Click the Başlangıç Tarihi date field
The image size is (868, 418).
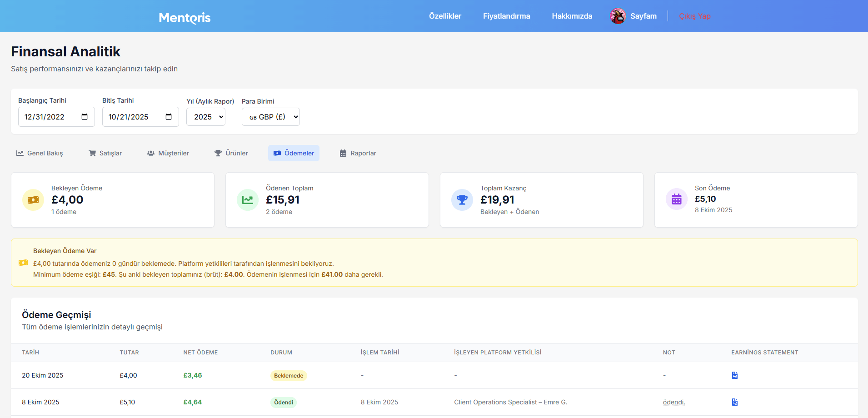tap(50, 117)
